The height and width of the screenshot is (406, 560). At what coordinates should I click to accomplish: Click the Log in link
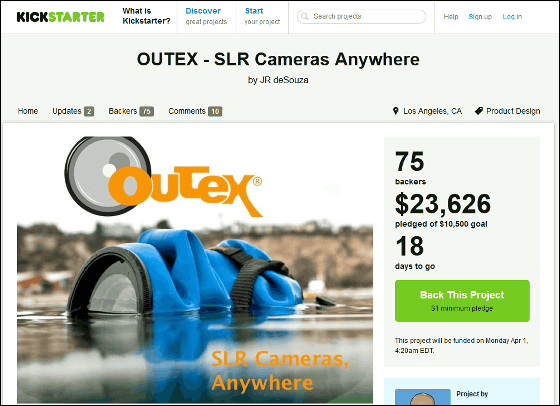point(512,16)
